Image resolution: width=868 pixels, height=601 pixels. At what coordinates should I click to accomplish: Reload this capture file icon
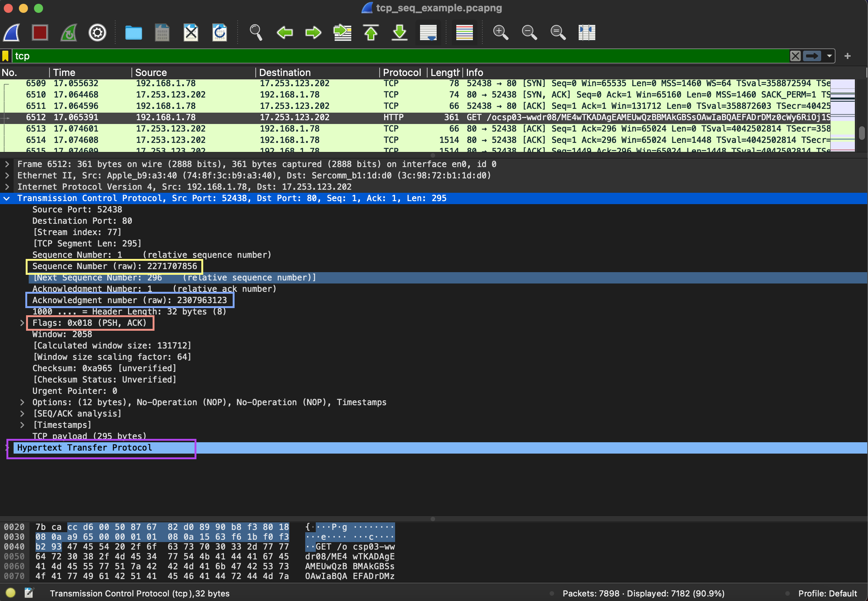click(x=220, y=33)
